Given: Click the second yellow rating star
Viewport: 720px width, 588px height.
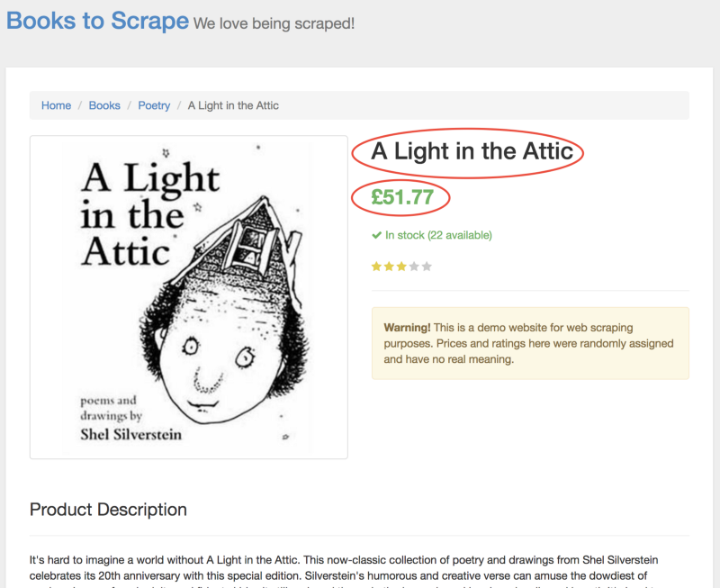Looking at the screenshot, I should coord(389,267).
